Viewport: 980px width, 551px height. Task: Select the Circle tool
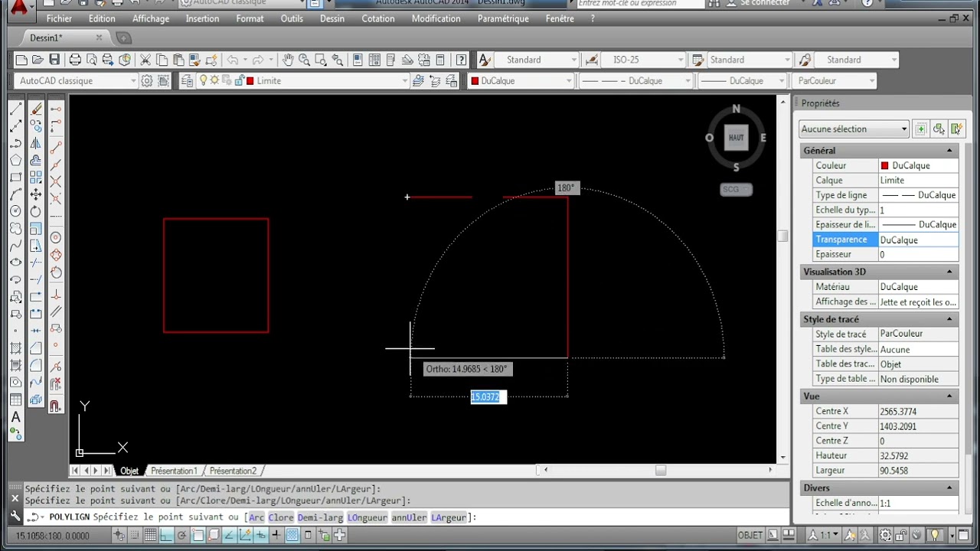click(x=15, y=211)
